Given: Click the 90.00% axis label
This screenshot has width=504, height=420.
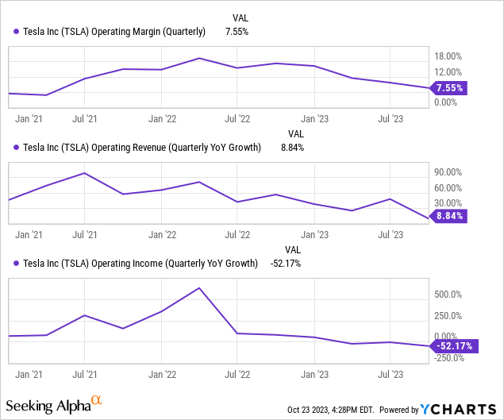Looking at the screenshot, I should tap(448, 172).
